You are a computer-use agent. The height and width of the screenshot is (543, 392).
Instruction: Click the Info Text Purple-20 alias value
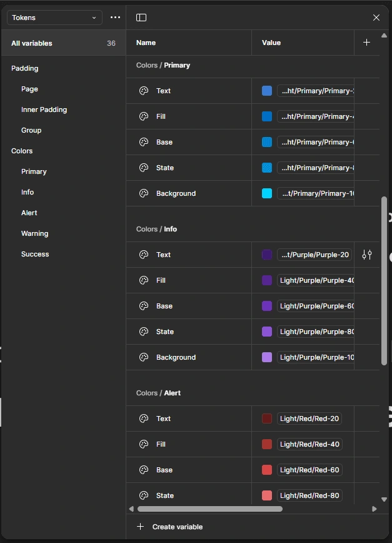[x=314, y=255]
